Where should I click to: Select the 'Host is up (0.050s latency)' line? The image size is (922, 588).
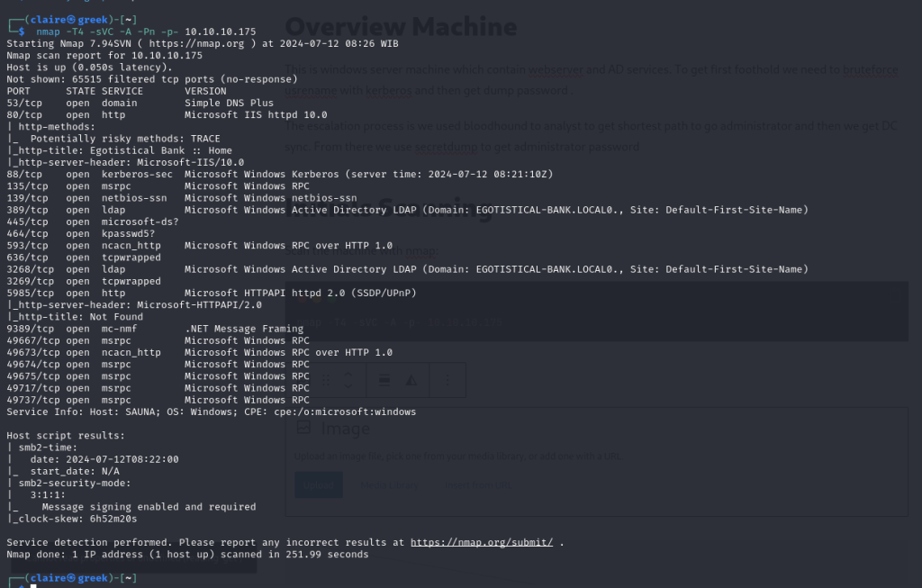point(89,67)
